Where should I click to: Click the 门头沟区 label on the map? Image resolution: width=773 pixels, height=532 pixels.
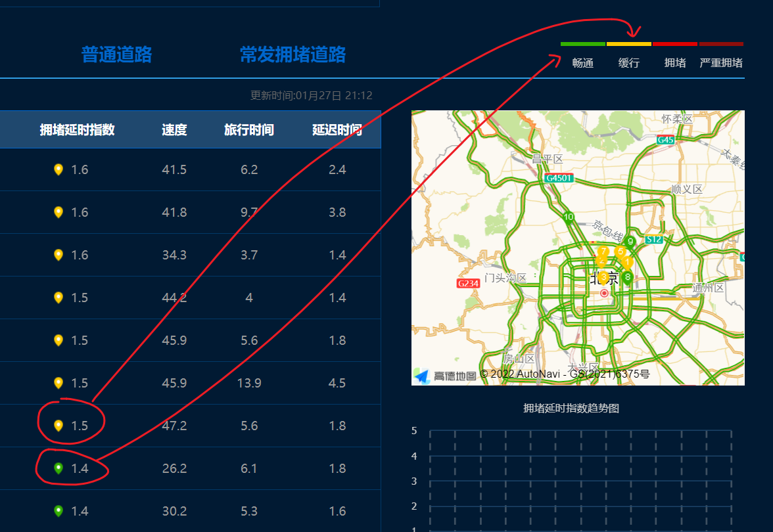506,278
